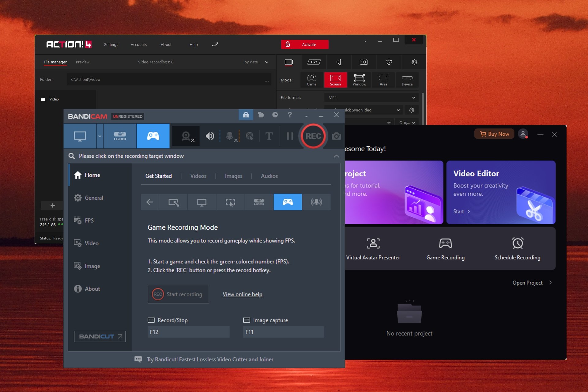This screenshot has width=588, height=392.
Task: Open Bandicam scheduled recording clock icon
Action: [x=275, y=115]
